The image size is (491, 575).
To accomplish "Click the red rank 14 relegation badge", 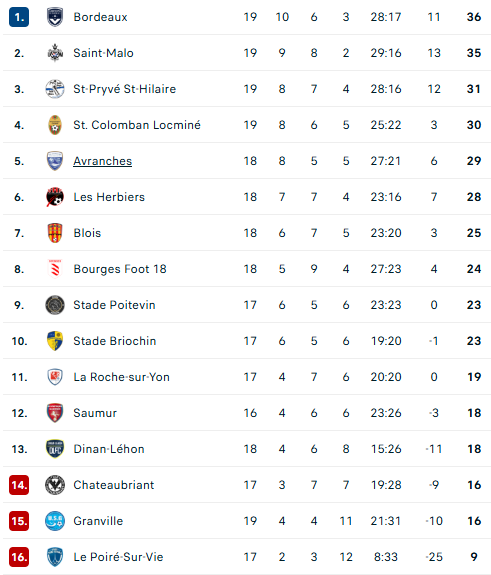I will (x=19, y=485).
